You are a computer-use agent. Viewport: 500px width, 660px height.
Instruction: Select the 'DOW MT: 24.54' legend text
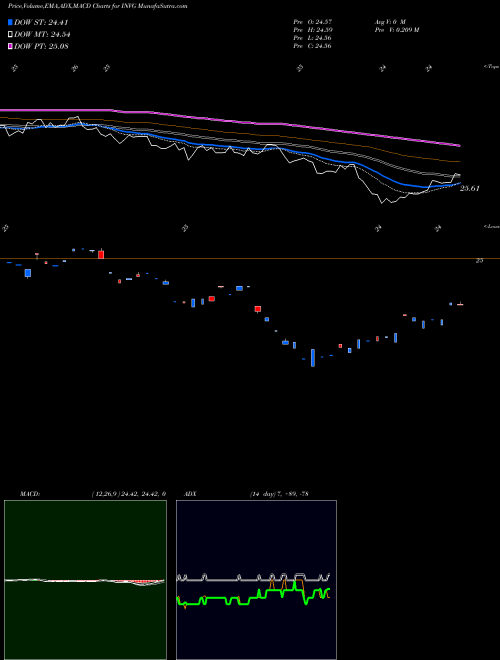pos(42,35)
